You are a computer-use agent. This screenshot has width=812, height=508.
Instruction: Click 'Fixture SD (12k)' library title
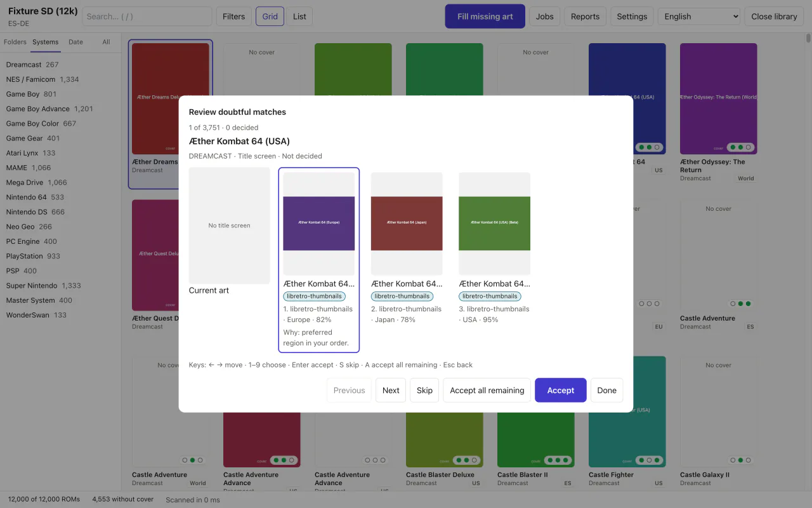pos(43,11)
